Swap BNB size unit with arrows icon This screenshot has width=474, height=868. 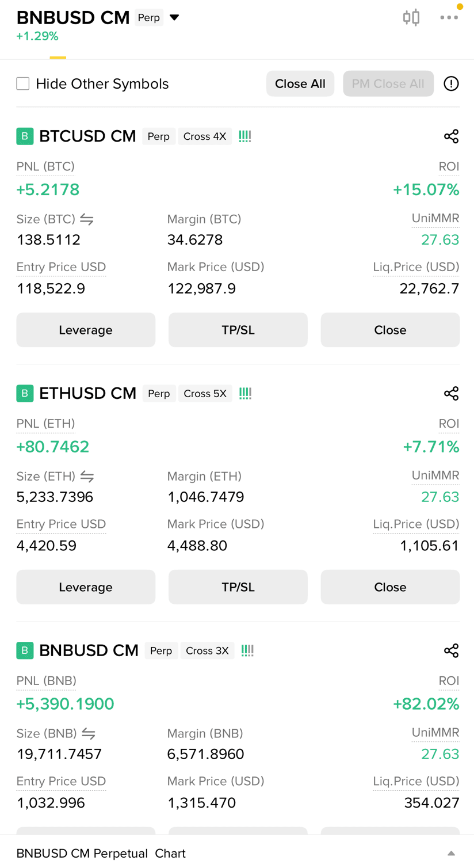click(89, 734)
